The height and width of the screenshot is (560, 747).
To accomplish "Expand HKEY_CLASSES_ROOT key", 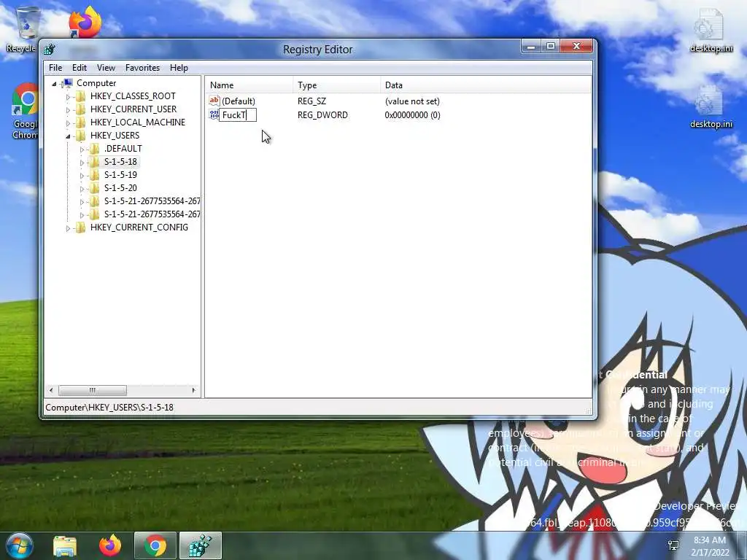I will [68, 97].
